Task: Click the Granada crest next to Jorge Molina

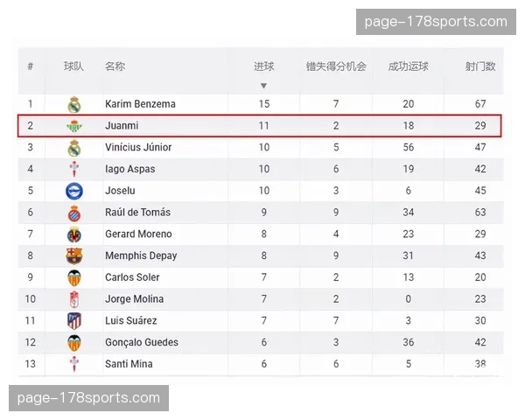Action: click(x=74, y=299)
